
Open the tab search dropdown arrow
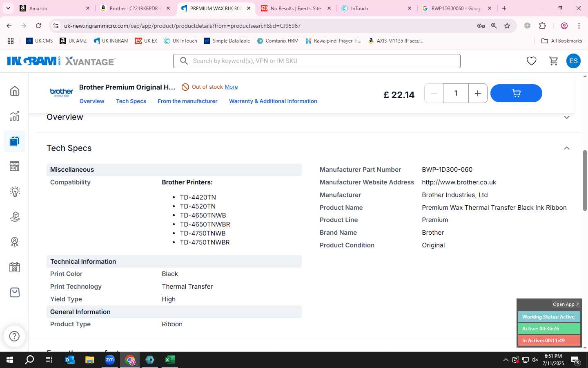[x=8, y=8]
